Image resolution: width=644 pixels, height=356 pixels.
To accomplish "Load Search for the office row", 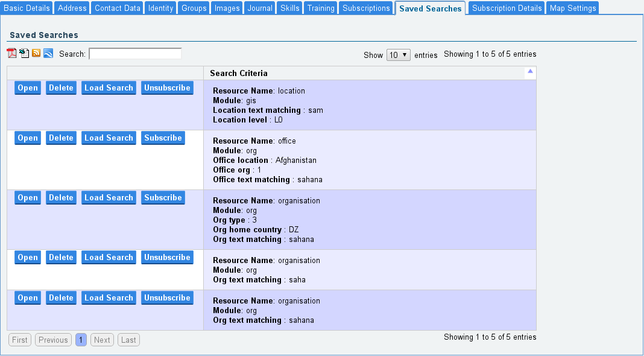I will 109,138.
